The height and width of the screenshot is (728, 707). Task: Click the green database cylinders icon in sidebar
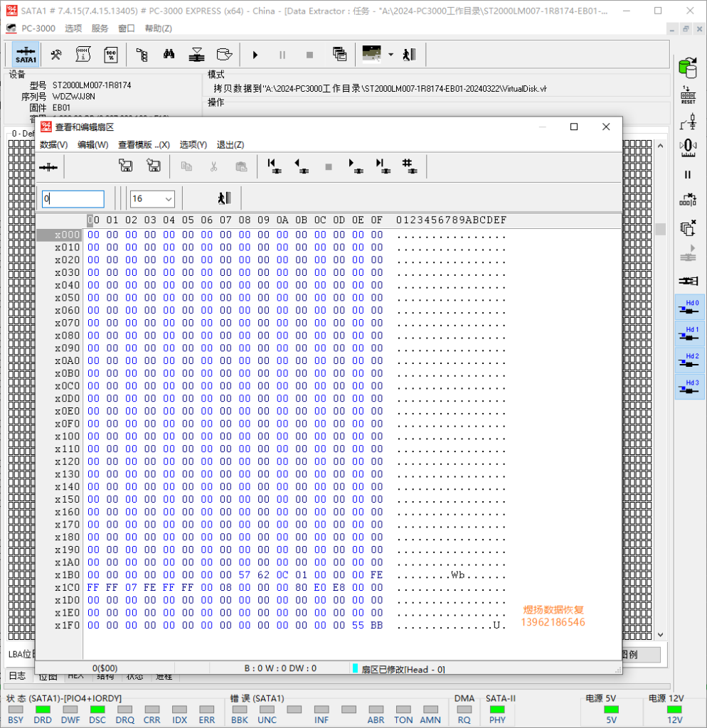[x=688, y=68]
